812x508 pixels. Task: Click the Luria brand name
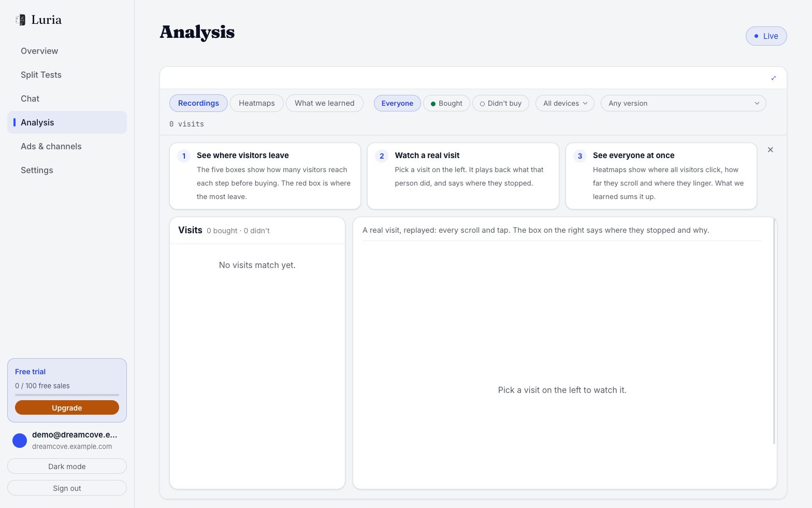tap(47, 20)
